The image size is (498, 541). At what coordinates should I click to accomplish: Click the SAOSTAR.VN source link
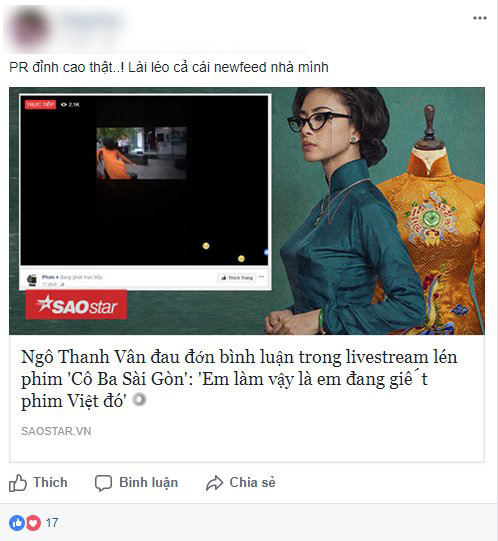tap(56, 431)
